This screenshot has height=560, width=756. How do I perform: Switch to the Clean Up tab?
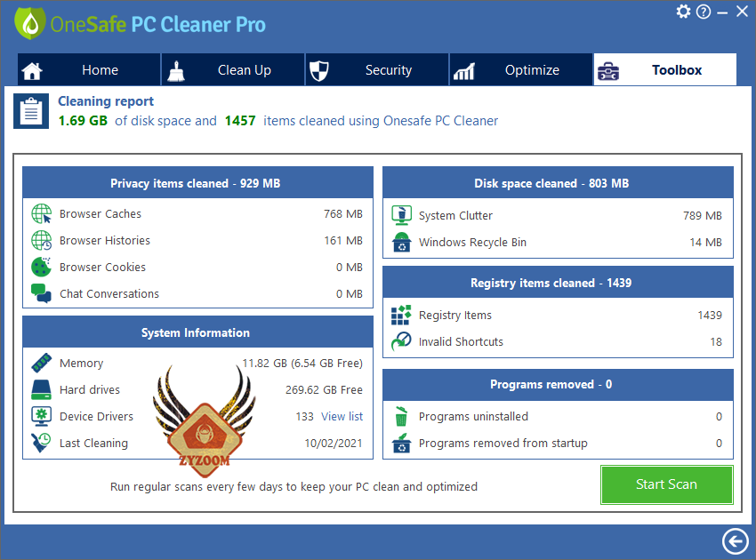pos(233,70)
